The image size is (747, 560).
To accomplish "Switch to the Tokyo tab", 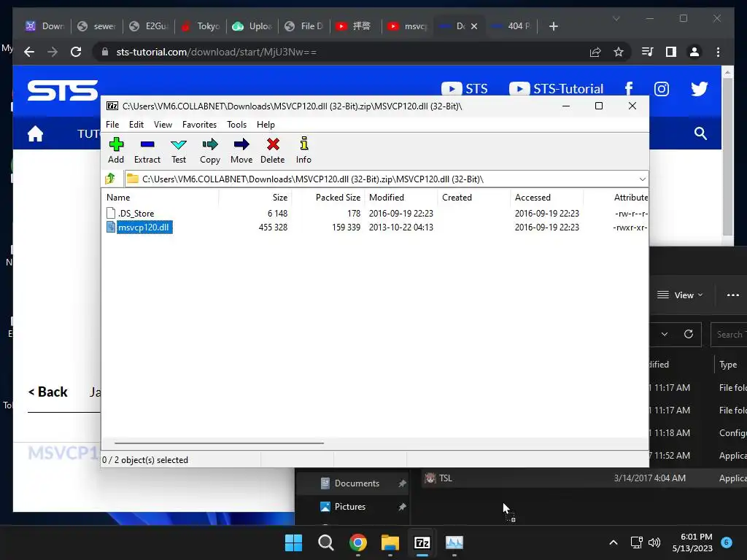I will (x=201, y=26).
